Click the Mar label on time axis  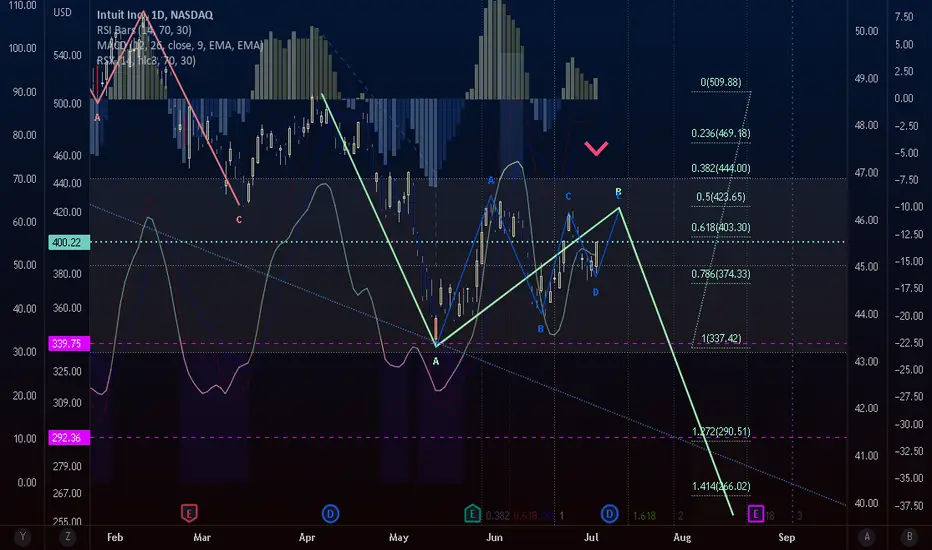[202, 537]
